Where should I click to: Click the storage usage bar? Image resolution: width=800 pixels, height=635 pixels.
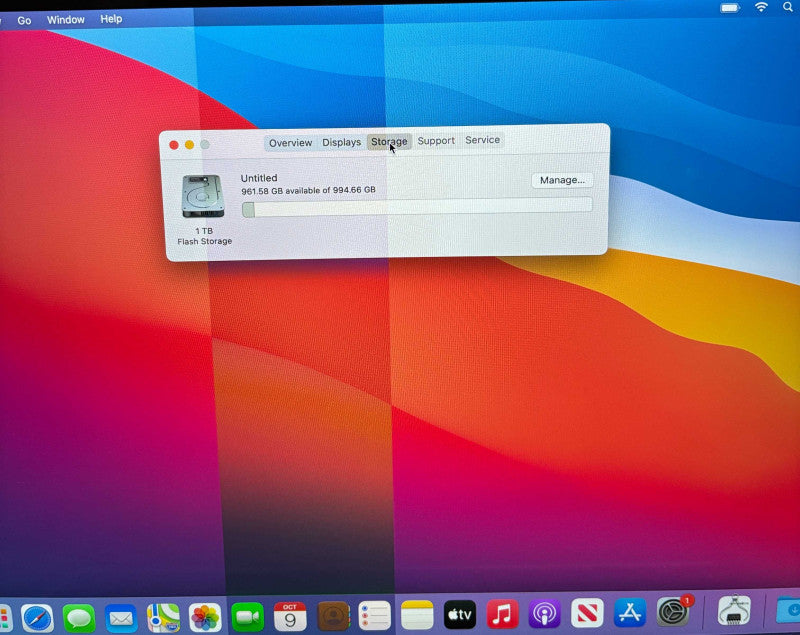pos(417,207)
